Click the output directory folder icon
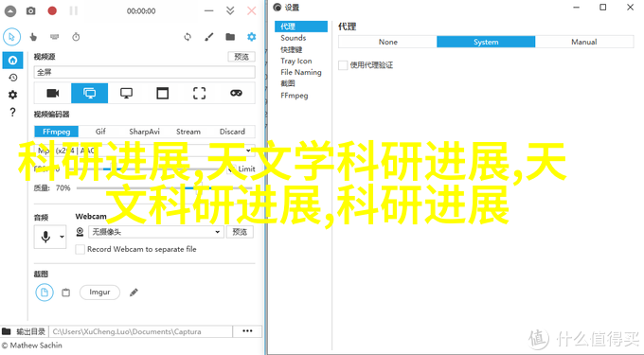This screenshot has height=355, width=644. pyautogui.click(x=7, y=331)
